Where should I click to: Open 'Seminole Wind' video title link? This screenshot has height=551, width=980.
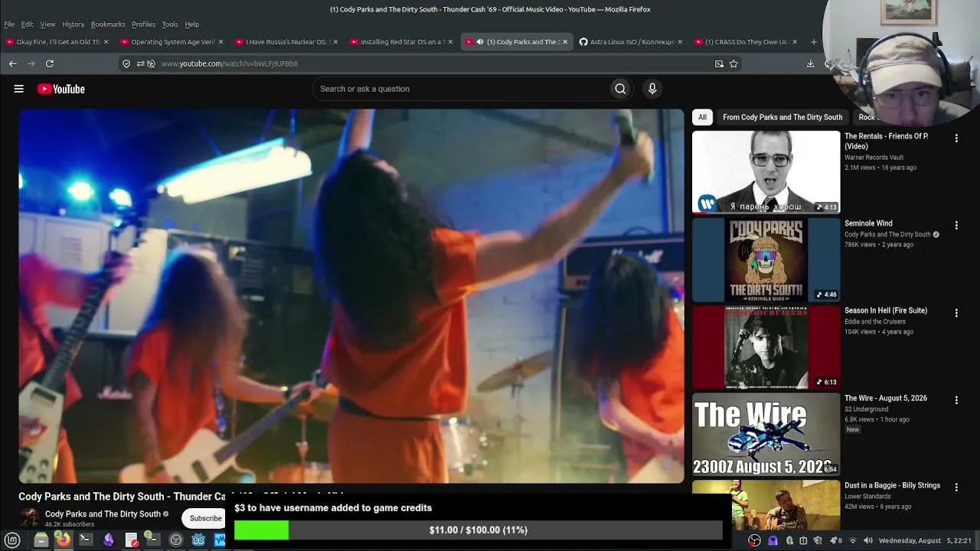pyautogui.click(x=868, y=223)
